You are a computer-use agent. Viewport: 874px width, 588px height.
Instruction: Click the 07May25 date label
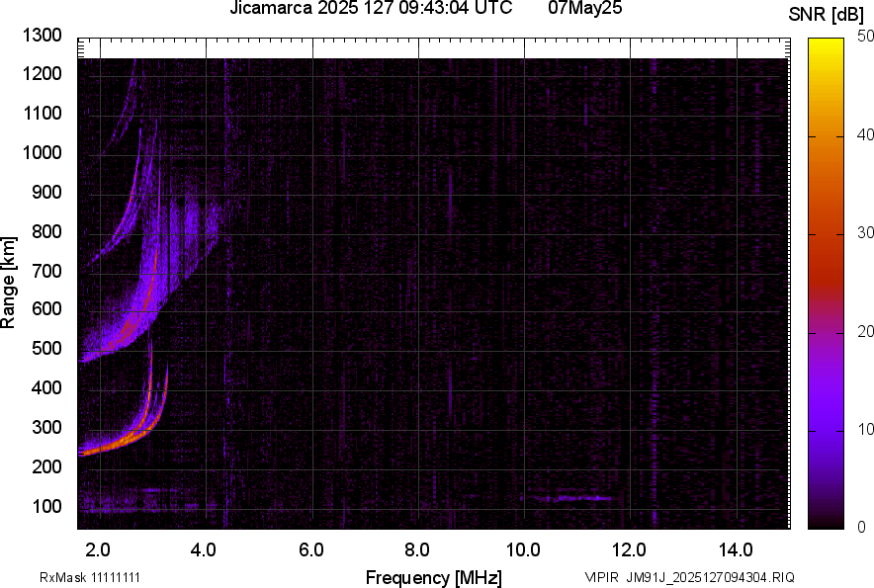click(x=584, y=8)
